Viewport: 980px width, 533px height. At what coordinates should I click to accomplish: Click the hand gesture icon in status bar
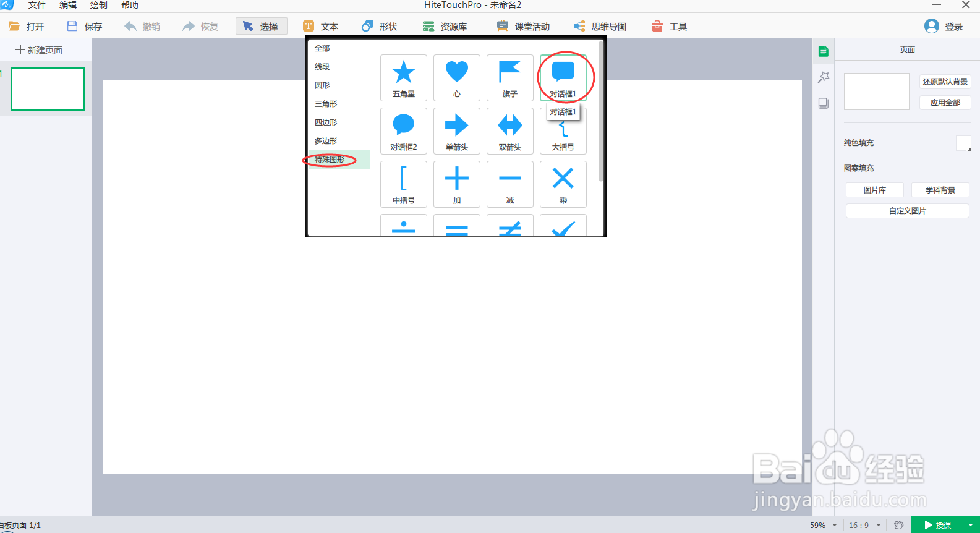[x=899, y=525]
